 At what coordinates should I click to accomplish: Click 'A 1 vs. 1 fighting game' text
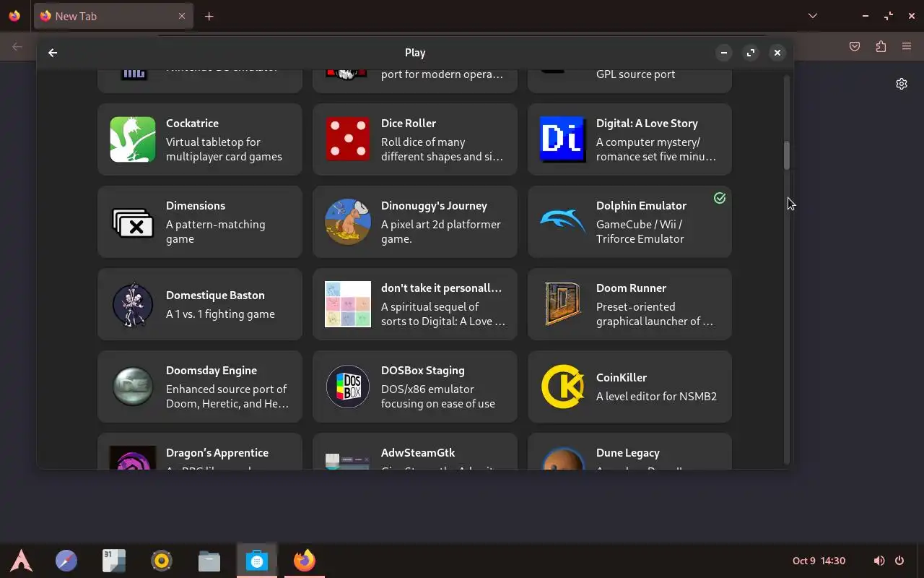tap(220, 314)
